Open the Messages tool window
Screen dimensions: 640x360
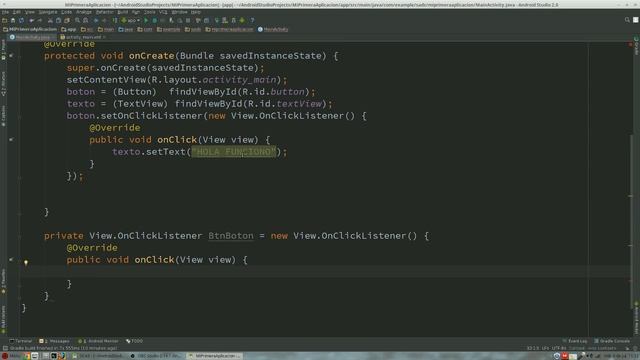click(54, 341)
